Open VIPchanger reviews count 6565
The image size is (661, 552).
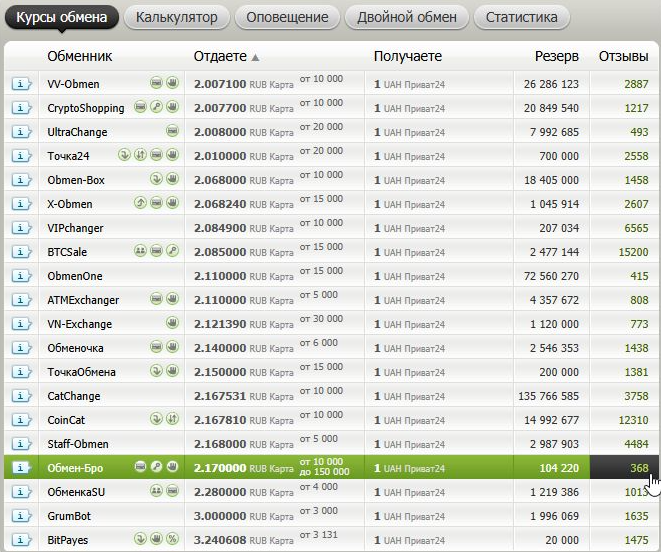636,229
